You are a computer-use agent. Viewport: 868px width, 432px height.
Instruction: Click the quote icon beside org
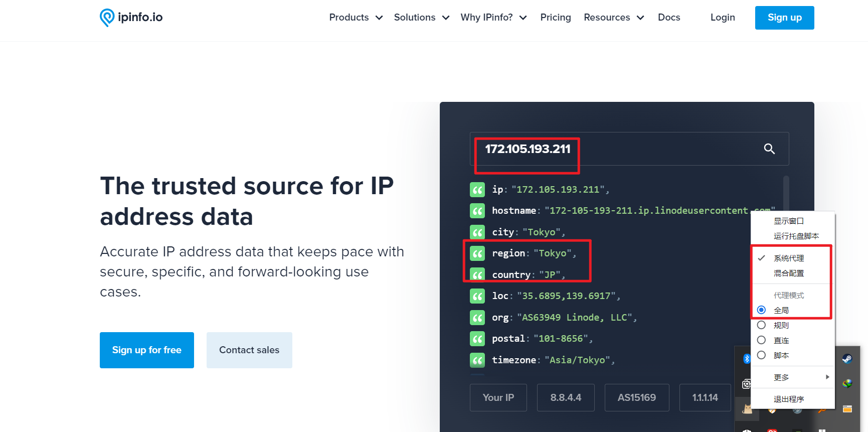pos(477,318)
